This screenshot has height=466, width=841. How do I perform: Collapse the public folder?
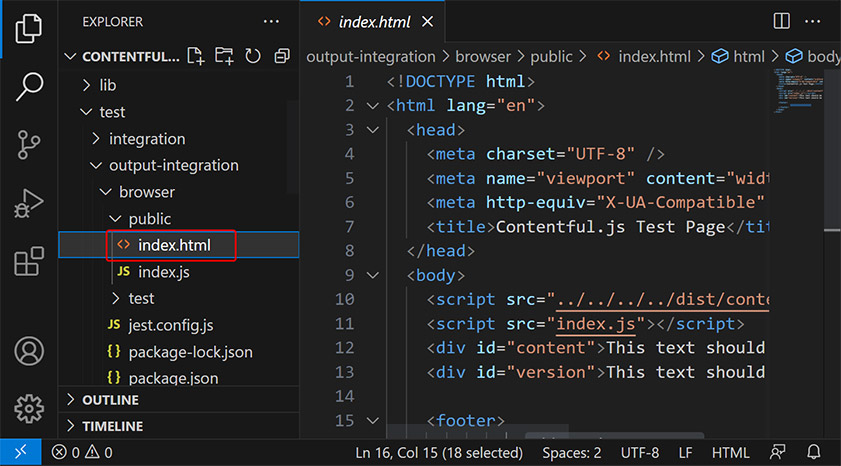tap(115, 219)
